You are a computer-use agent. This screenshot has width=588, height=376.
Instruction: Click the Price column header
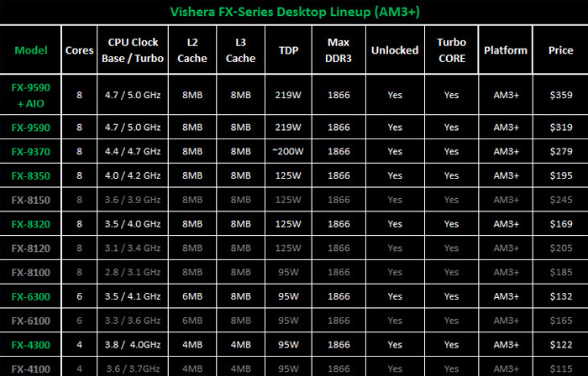click(x=560, y=50)
